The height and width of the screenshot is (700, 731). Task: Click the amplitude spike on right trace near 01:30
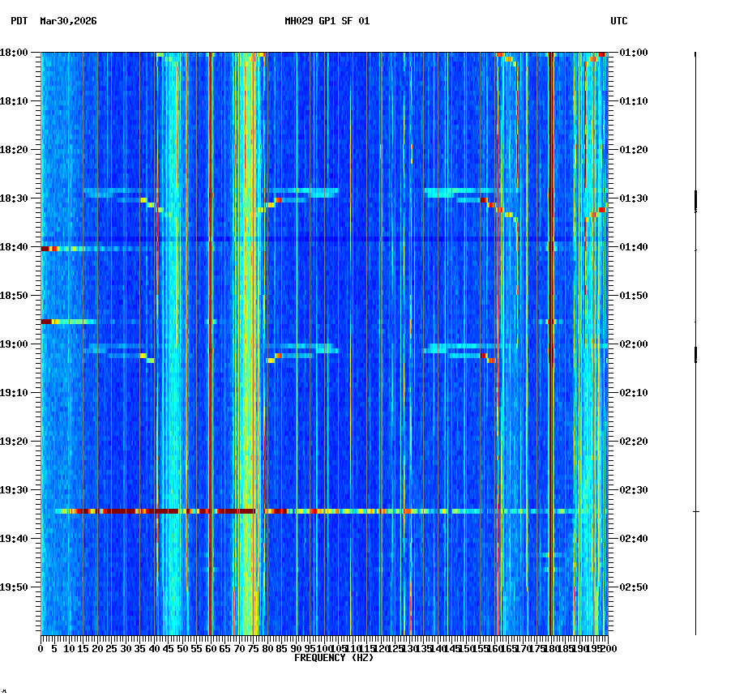[x=695, y=201]
